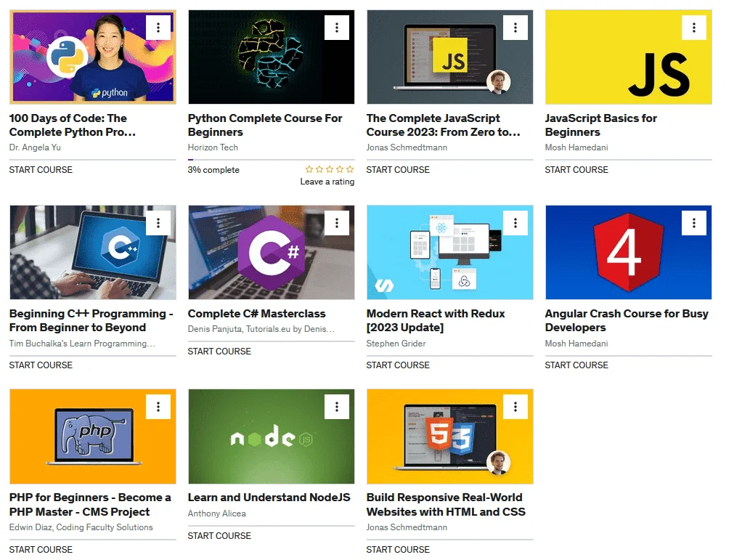The image size is (750, 560).
Task: Click title 'Learn and Understand NodeJS'
Action: pyautogui.click(x=269, y=498)
